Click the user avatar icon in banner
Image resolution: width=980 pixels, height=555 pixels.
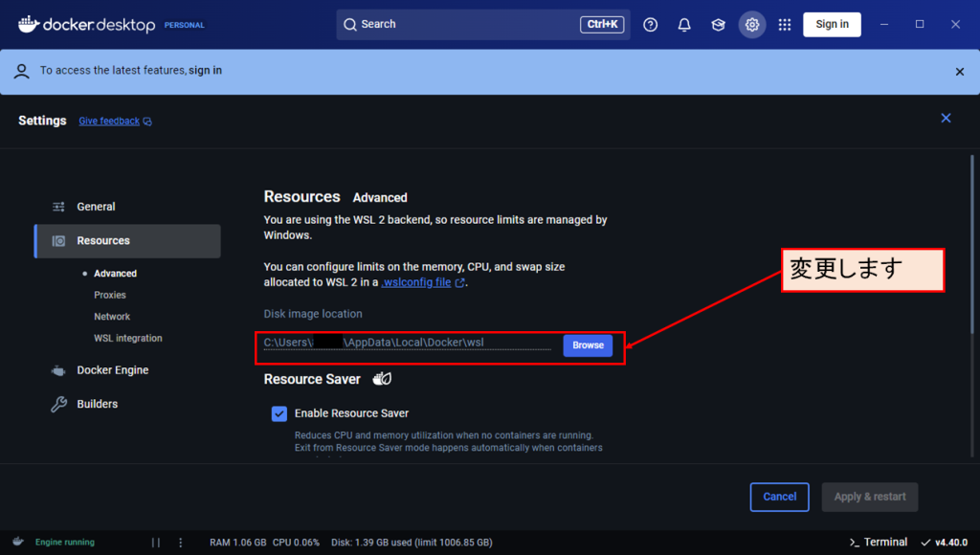[x=22, y=71]
